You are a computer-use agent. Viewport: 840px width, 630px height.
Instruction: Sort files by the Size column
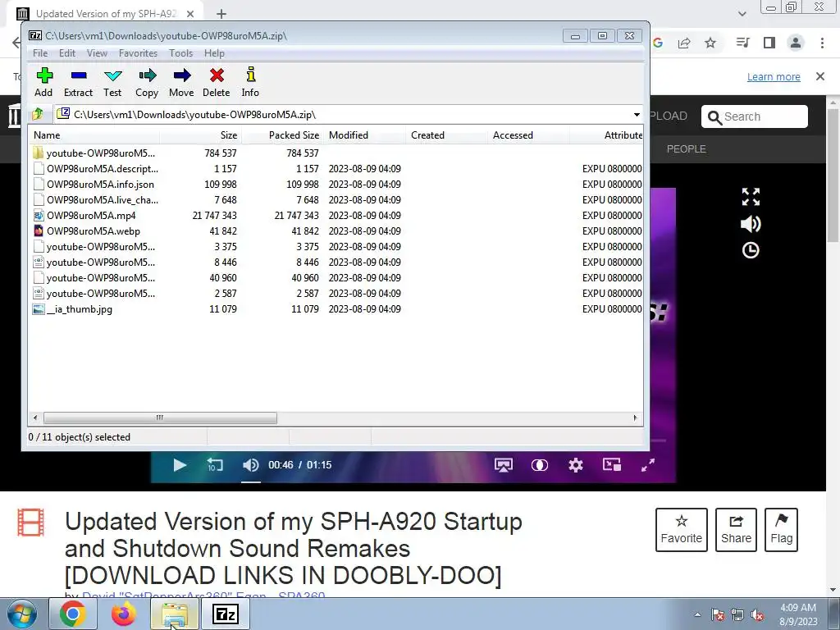click(x=200, y=135)
